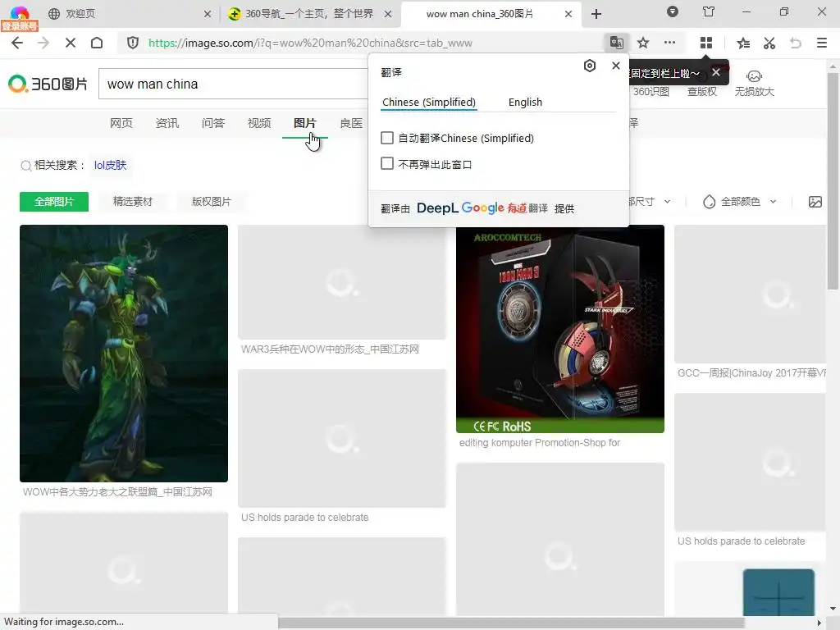840x630 pixels.
Task: Click the 版权图片 filter button
Action: pyautogui.click(x=212, y=202)
